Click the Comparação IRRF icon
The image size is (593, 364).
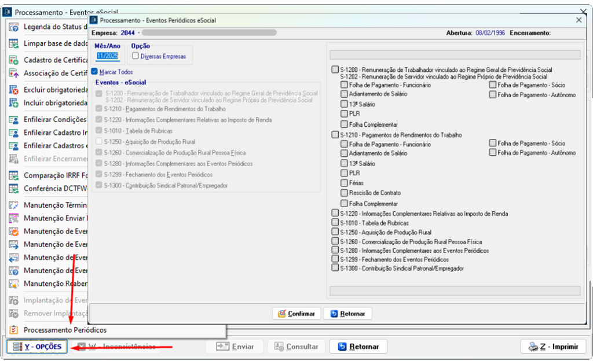coord(14,175)
